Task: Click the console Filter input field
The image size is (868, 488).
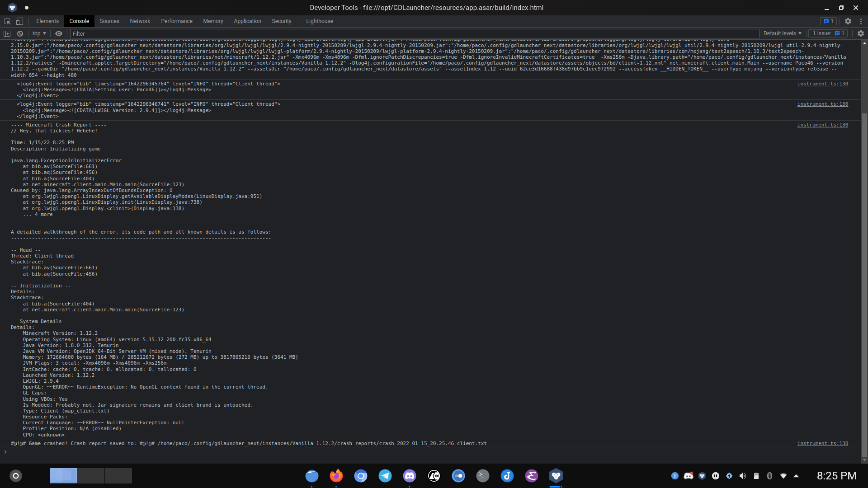Action: [407, 33]
